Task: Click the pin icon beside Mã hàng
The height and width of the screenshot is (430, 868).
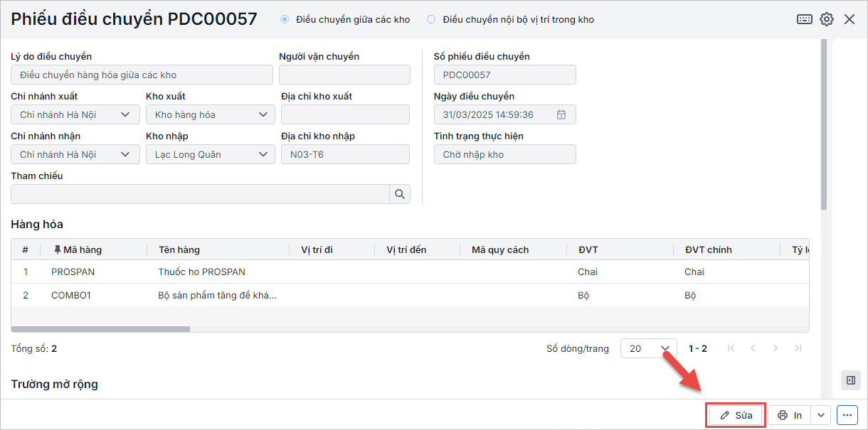Action: coord(57,249)
